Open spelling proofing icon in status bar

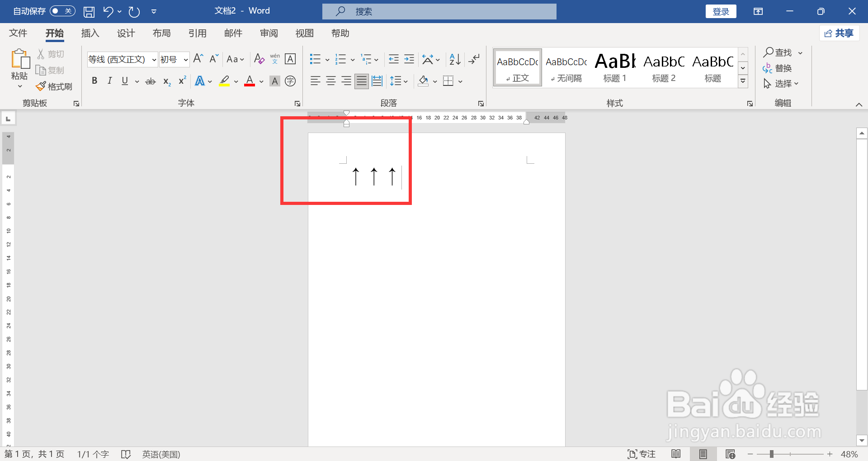pos(126,454)
